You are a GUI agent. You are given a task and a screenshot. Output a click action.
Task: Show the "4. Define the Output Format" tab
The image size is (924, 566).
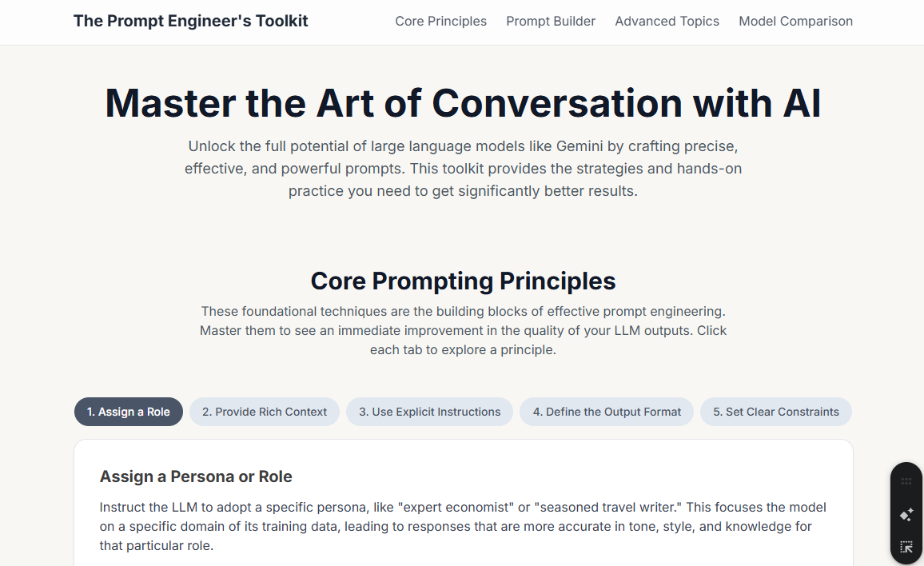click(607, 412)
